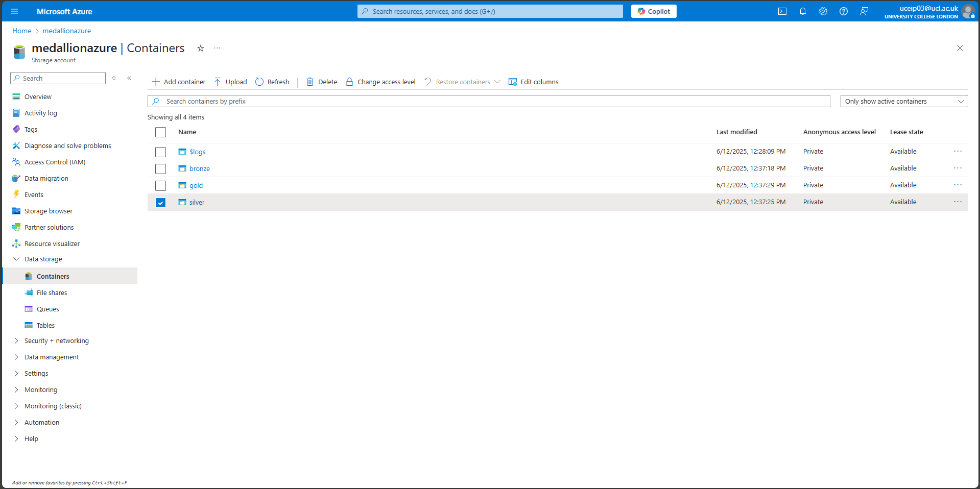Uncheck the silver container checkbox

click(160, 203)
